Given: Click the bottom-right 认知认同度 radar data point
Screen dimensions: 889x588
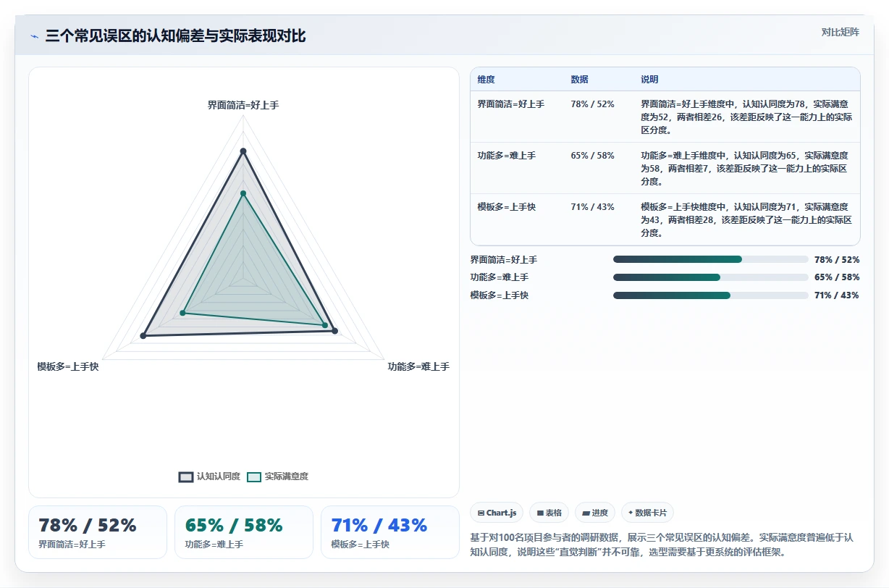Looking at the screenshot, I should (334, 331).
